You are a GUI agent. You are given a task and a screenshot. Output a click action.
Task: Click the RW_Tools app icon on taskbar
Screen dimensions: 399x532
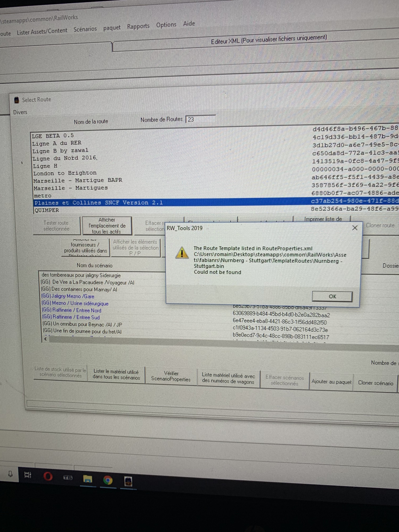coord(128,481)
